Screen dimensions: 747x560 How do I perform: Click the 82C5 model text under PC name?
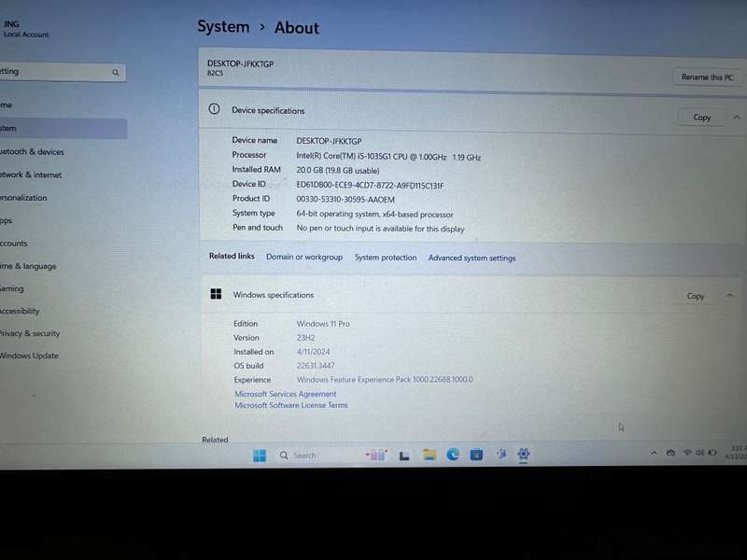[x=215, y=73]
